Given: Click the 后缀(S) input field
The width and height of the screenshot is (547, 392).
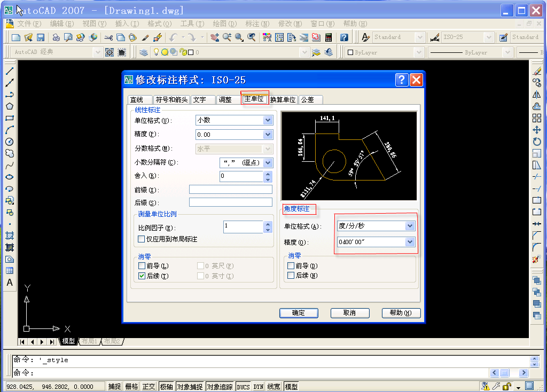Looking at the screenshot, I should point(231,202).
